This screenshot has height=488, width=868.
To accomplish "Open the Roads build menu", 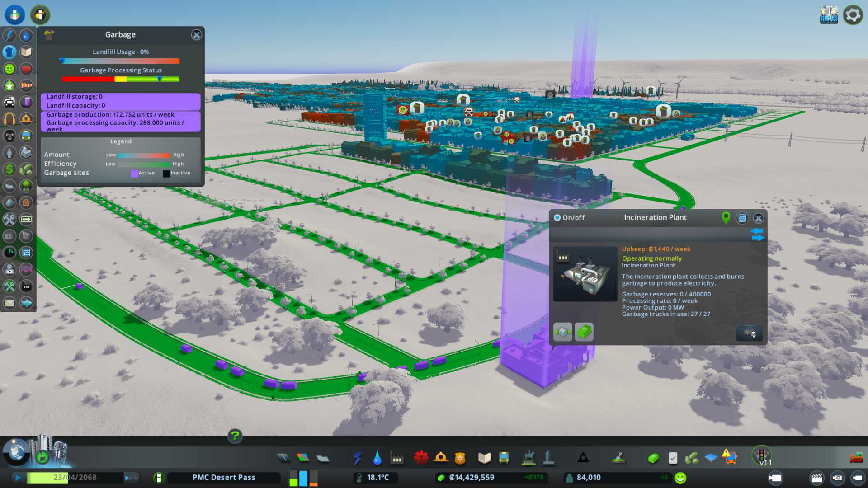I will click(283, 458).
